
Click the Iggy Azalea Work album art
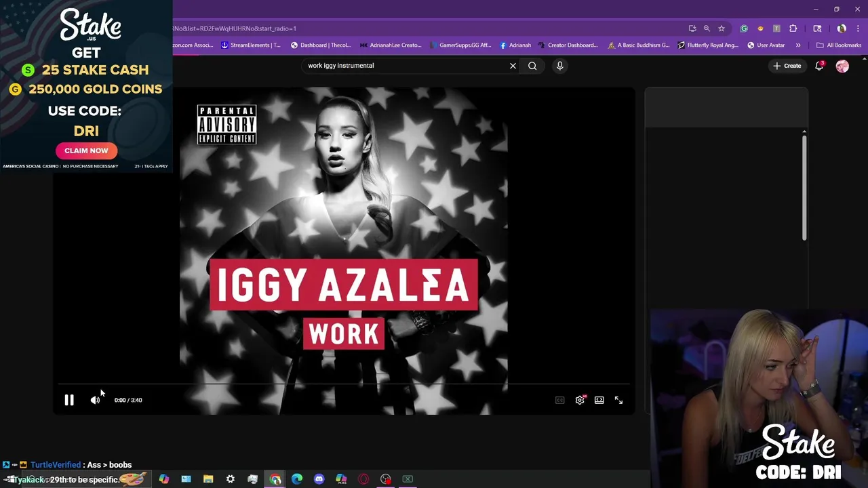[344, 251]
